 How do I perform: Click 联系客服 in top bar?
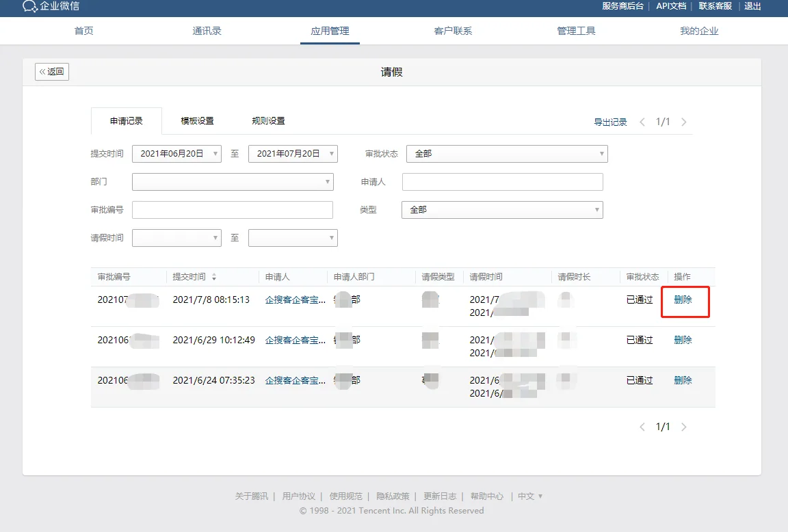coord(715,6)
